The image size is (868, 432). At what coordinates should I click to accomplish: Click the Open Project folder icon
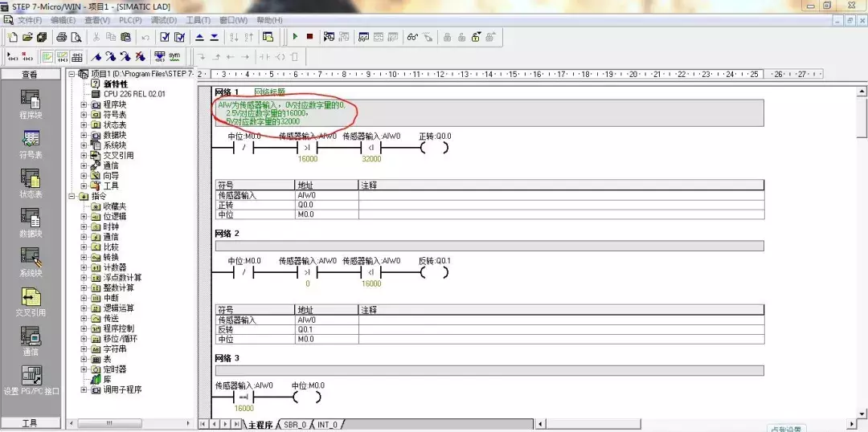[27, 37]
